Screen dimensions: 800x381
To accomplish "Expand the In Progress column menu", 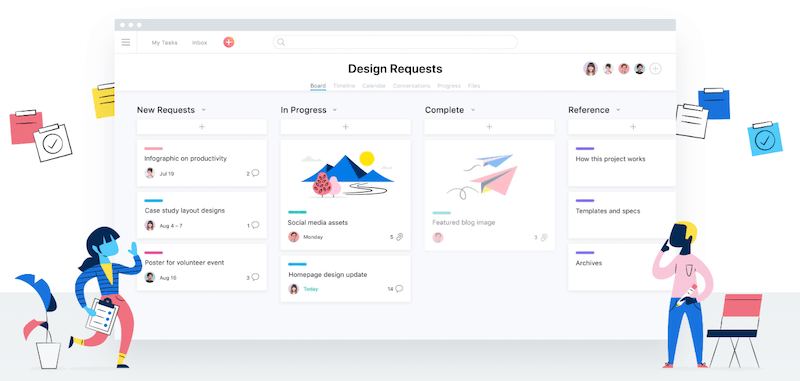I will tap(335, 110).
